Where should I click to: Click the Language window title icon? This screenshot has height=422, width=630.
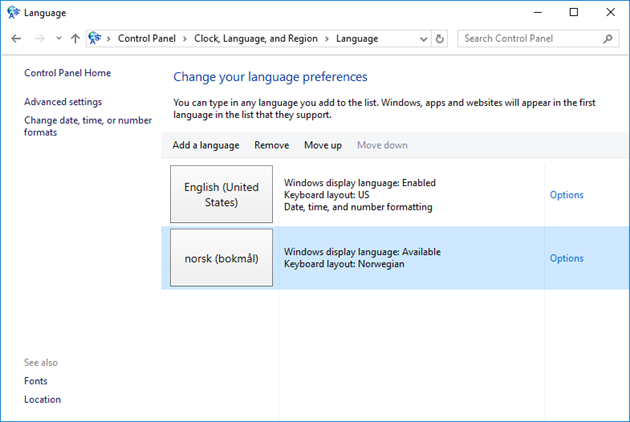pos(13,12)
